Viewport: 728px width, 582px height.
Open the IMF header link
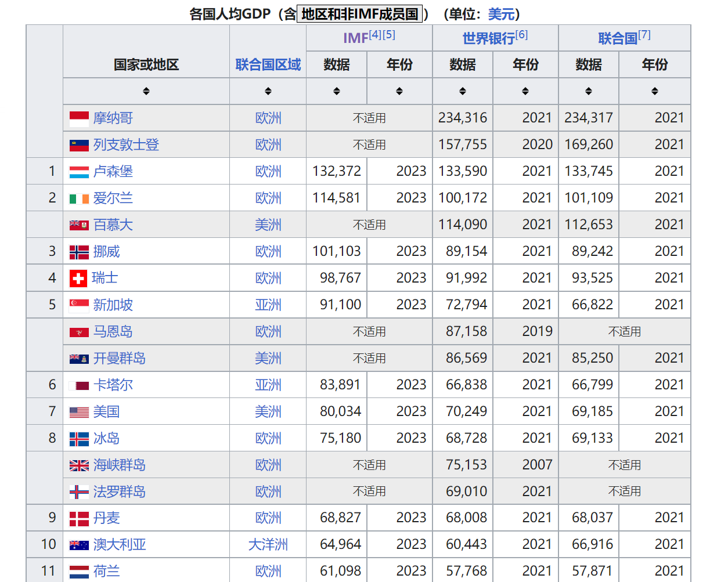click(x=356, y=38)
